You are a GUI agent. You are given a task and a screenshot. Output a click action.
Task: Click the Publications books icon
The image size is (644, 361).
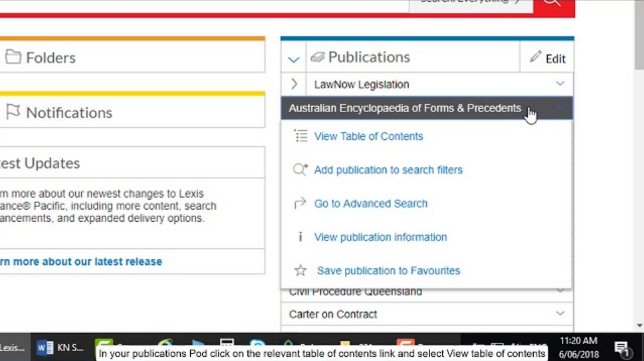(x=317, y=56)
